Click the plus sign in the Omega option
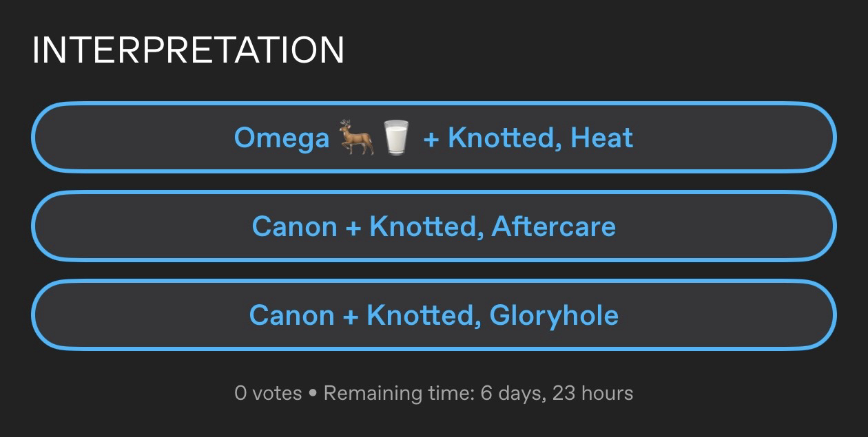868x437 pixels. pos(431,138)
